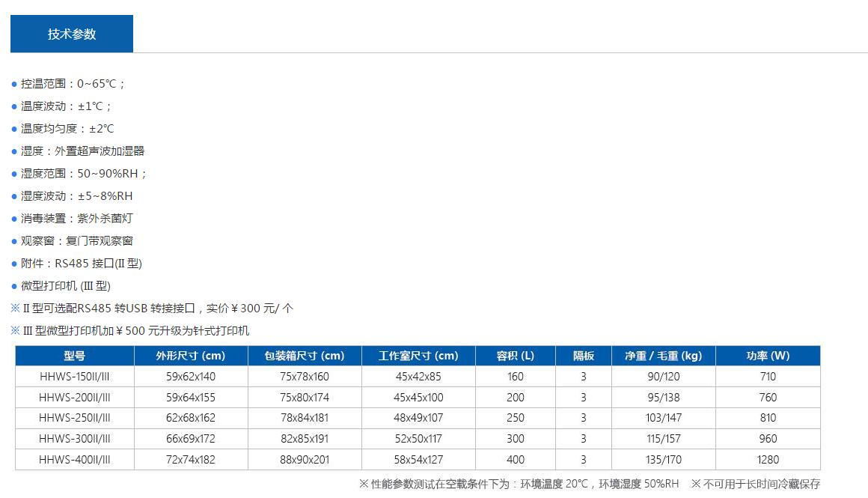The width and height of the screenshot is (868, 498).
Task: Select the HHWS-200II/III model cell
Action: 75,398
